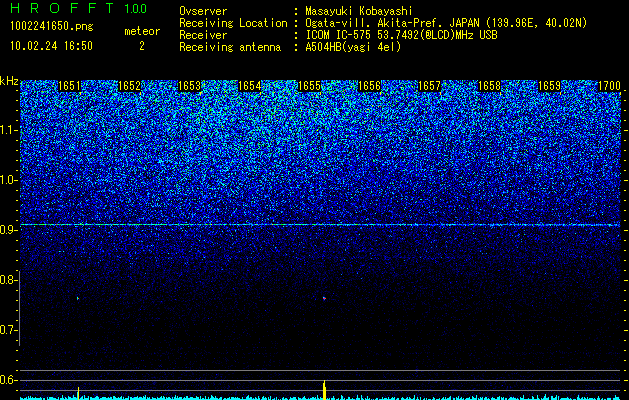Click the 0.9 kHz axis label
The width and height of the screenshot is (629, 400).
[x=7, y=230]
